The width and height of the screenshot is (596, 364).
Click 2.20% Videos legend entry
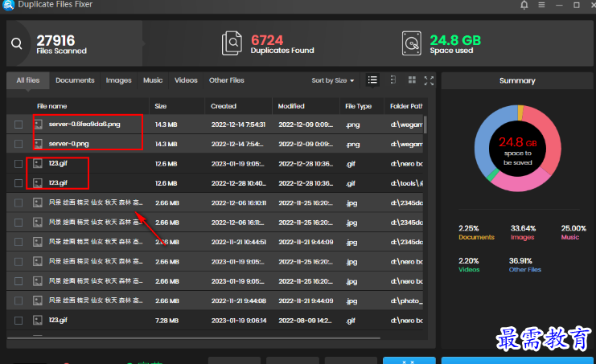[469, 265]
